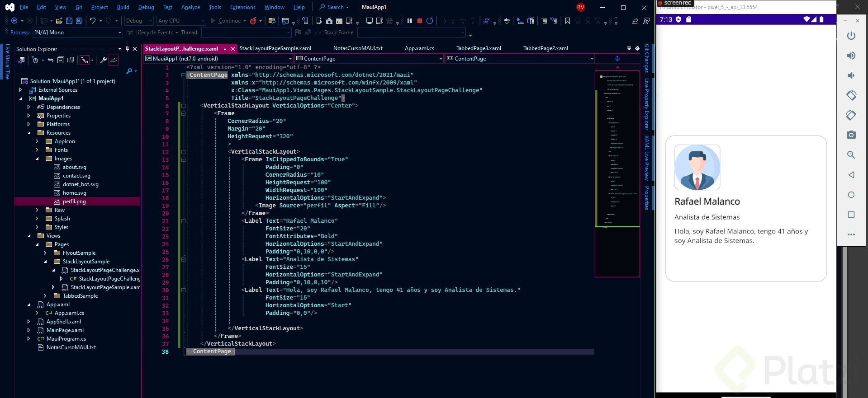Take an emulator screenshot with camera icon
Screen dimensions: 868x398
click(x=851, y=135)
